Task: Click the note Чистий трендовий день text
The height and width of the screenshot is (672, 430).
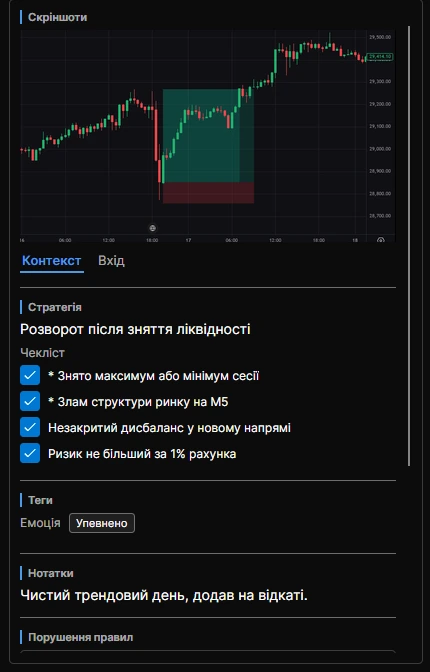Action: point(164,595)
